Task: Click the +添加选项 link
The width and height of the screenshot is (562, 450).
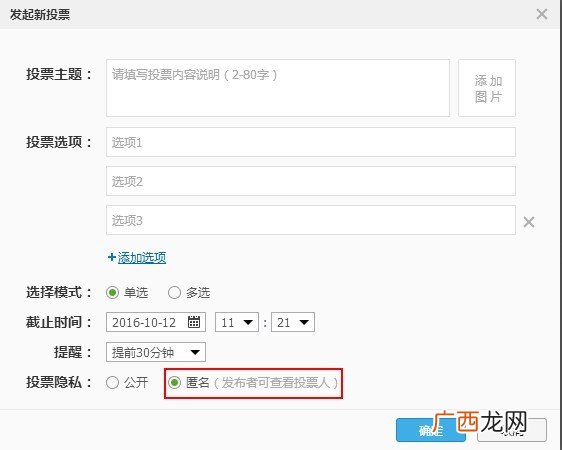Action: pyautogui.click(x=137, y=258)
